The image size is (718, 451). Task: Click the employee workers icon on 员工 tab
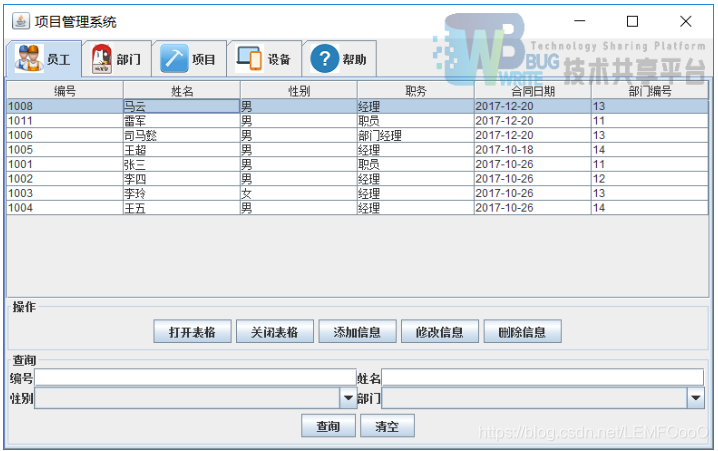pos(29,59)
